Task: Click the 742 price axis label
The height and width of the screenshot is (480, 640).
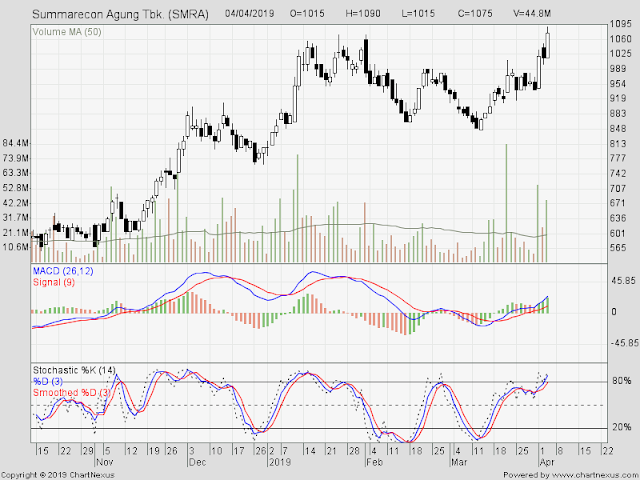Action: coord(618,173)
